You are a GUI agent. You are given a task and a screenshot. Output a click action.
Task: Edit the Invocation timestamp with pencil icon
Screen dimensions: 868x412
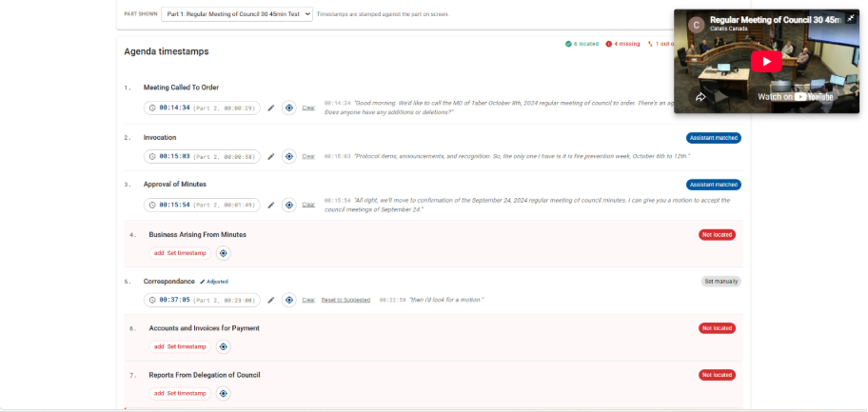click(x=270, y=157)
